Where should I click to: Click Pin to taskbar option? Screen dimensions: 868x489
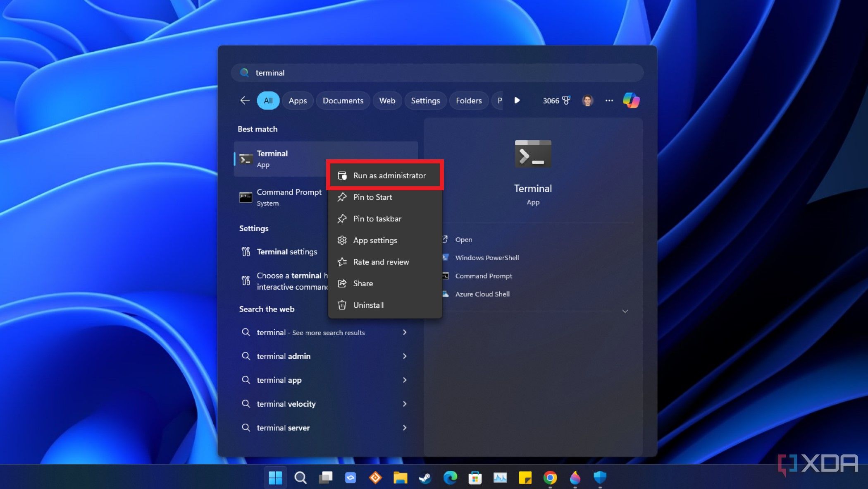point(377,218)
